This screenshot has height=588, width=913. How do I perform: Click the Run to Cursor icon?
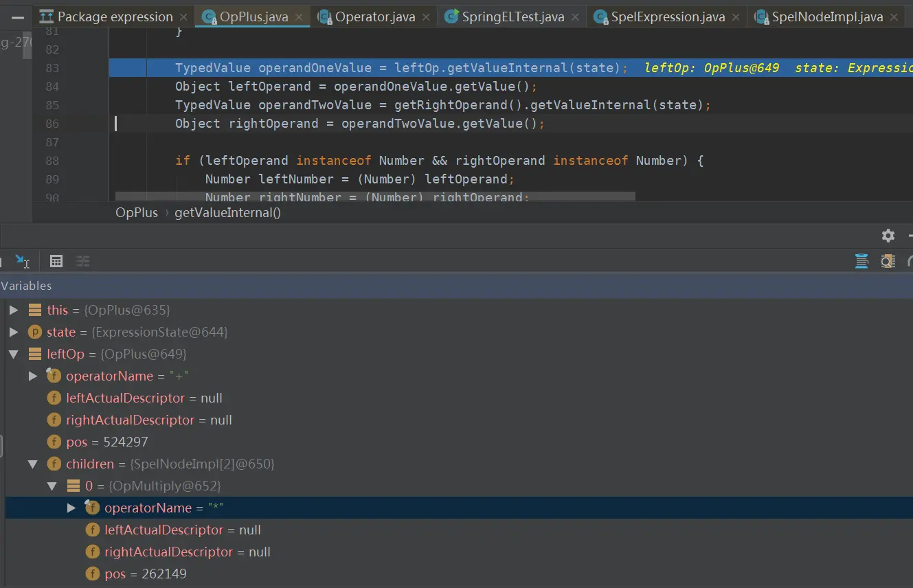[x=23, y=261]
